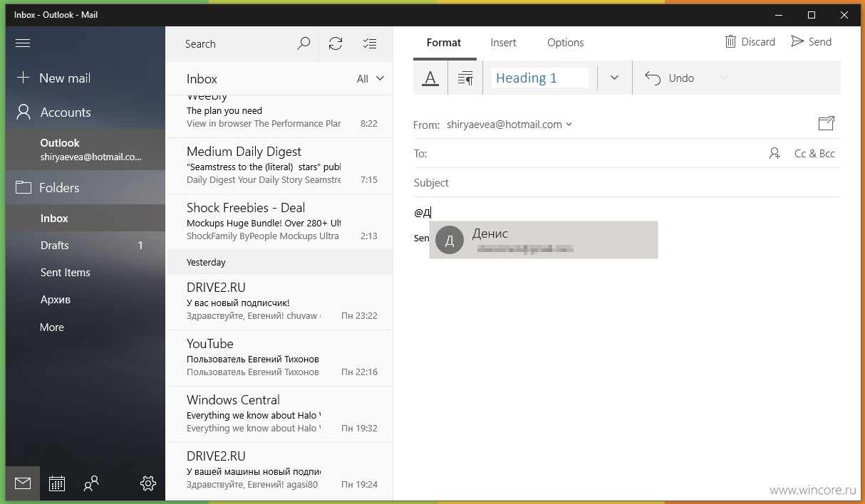Open message in a new window
865x504 pixels.
click(826, 124)
